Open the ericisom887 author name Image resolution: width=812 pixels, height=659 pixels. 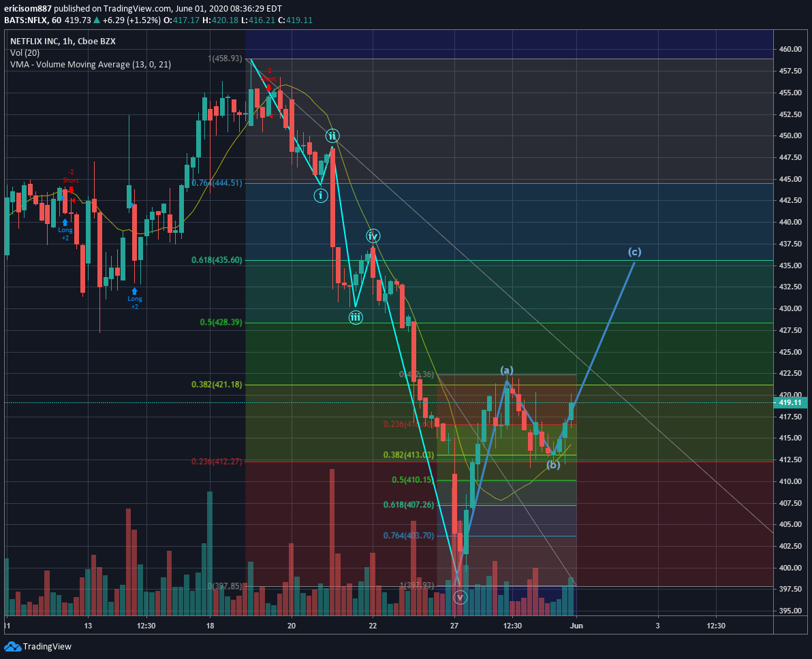[28, 9]
